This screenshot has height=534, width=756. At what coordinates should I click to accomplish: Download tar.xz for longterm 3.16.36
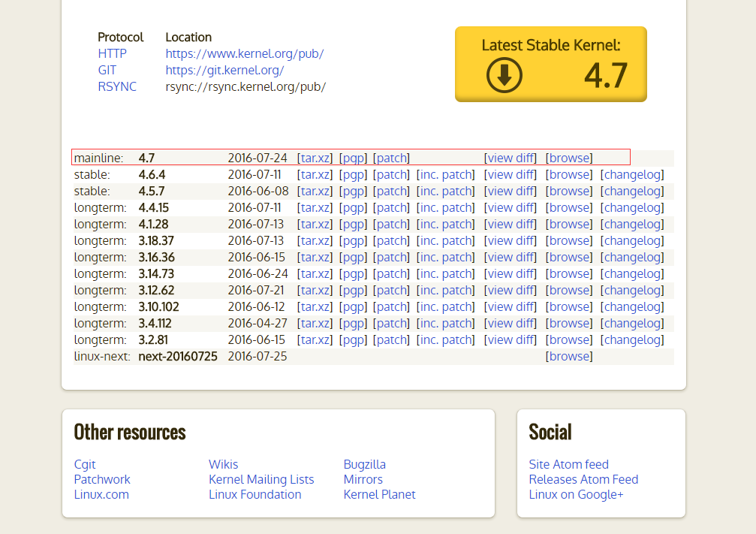pos(315,257)
